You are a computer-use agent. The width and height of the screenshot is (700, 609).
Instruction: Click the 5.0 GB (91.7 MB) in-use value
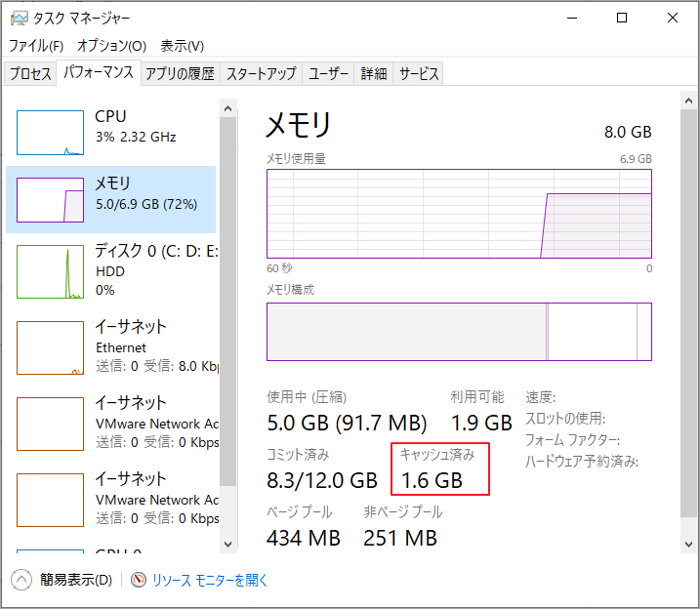(x=347, y=423)
